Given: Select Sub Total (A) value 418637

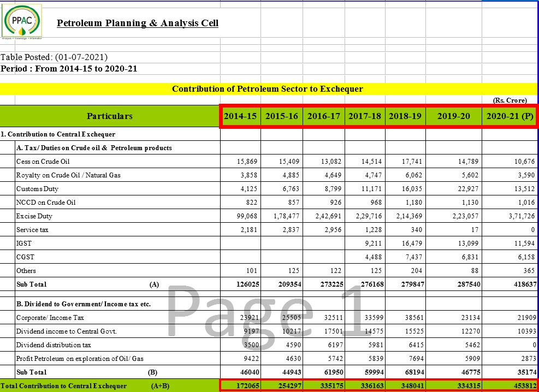Looking at the screenshot, I should [x=525, y=284].
